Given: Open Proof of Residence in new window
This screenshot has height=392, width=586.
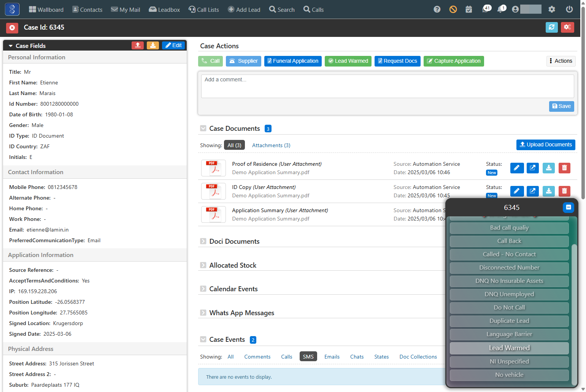Looking at the screenshot, I should (533, 168).
